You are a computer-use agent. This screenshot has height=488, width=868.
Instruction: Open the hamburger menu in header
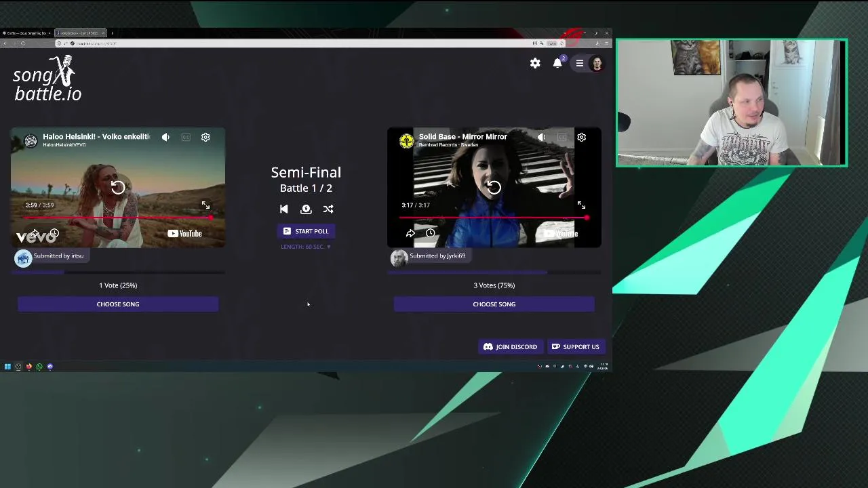580,63
